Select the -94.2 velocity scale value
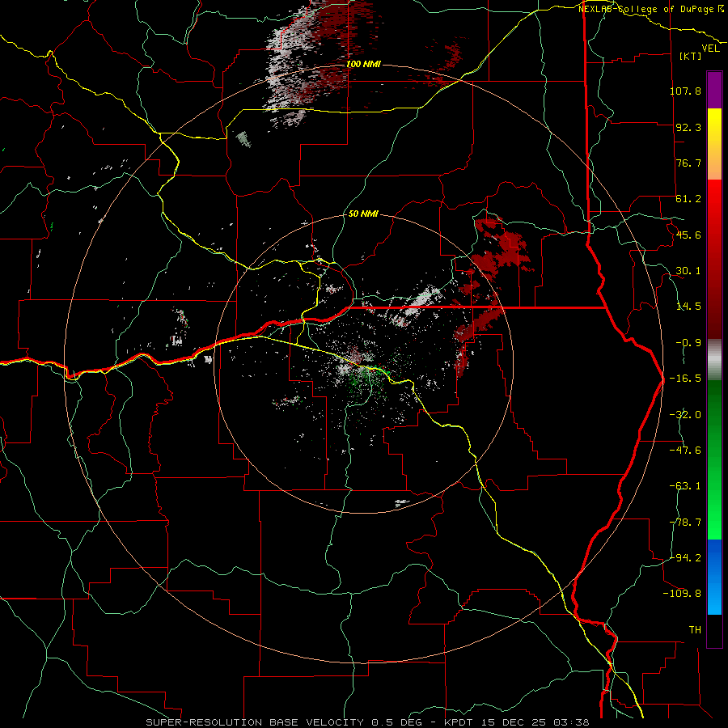This screenshot has width=728, height=728. click(x=685, y=557)
